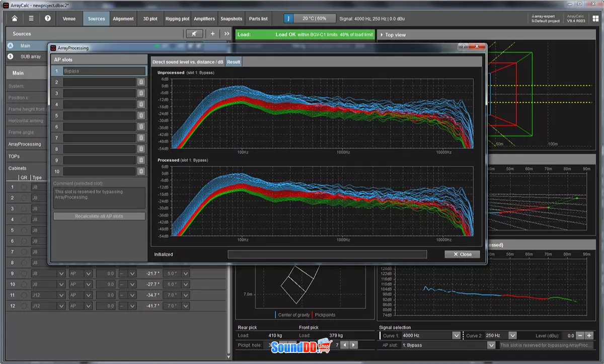
Task: Collapse the Sources panel with double arrows
Action: click(x=226, y=34)
